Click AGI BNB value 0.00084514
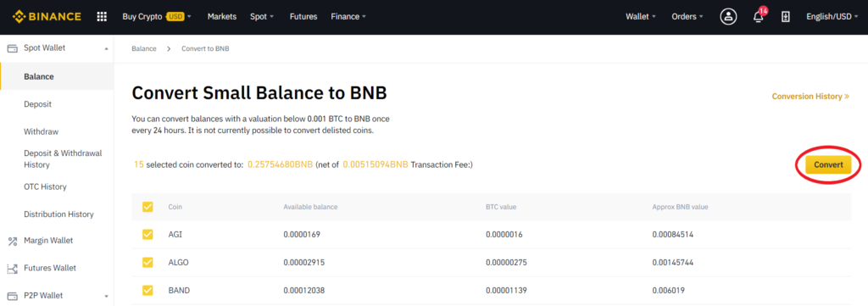 [x=672, y=235]
